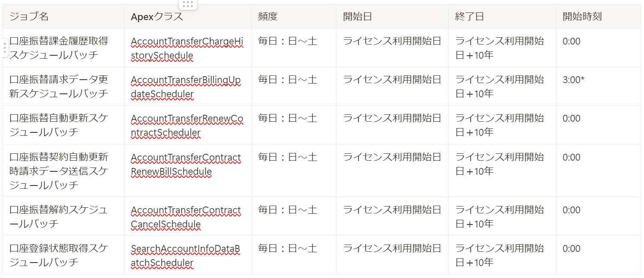Click the AccountTransferChargeHistorySchedule cell
The width and height of the screenshot is (644, 278).
pyautogui.click(x=188, y=48)
